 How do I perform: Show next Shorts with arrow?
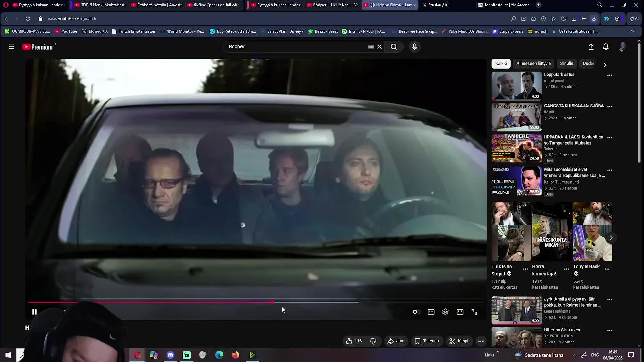(611, 238)
